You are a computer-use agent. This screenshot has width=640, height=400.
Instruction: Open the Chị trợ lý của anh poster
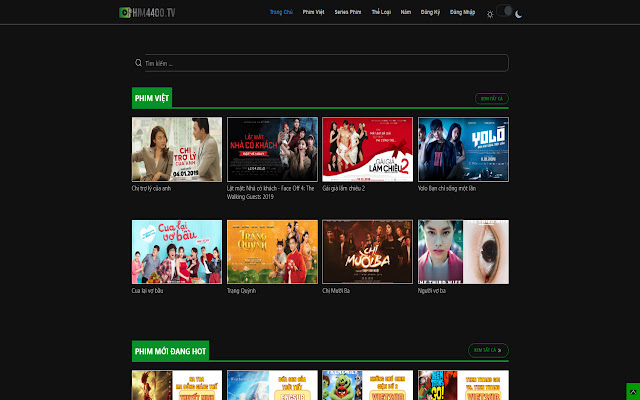point(177,149)
